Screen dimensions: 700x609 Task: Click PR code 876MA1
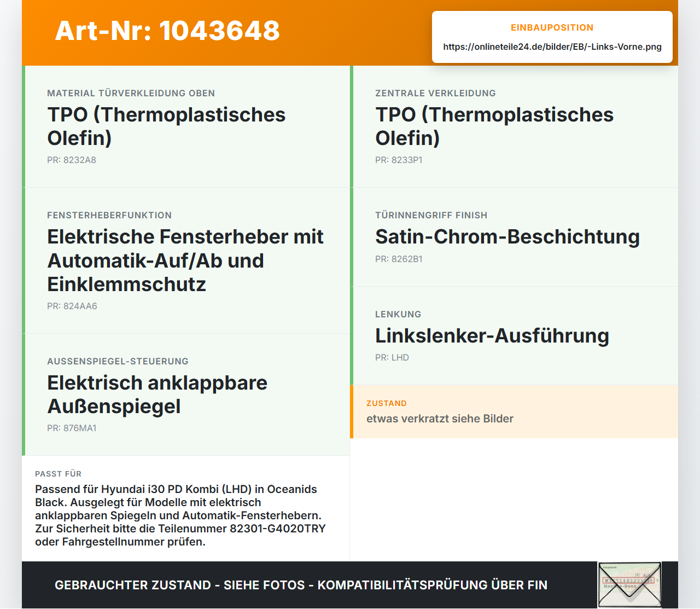[72, 428]
